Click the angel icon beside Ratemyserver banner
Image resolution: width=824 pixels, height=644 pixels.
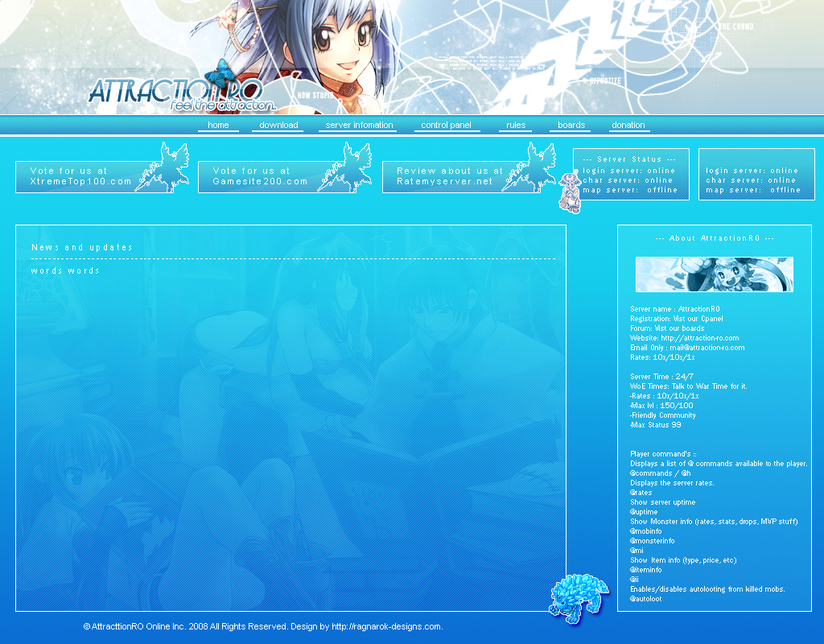[x=530, y=167]
